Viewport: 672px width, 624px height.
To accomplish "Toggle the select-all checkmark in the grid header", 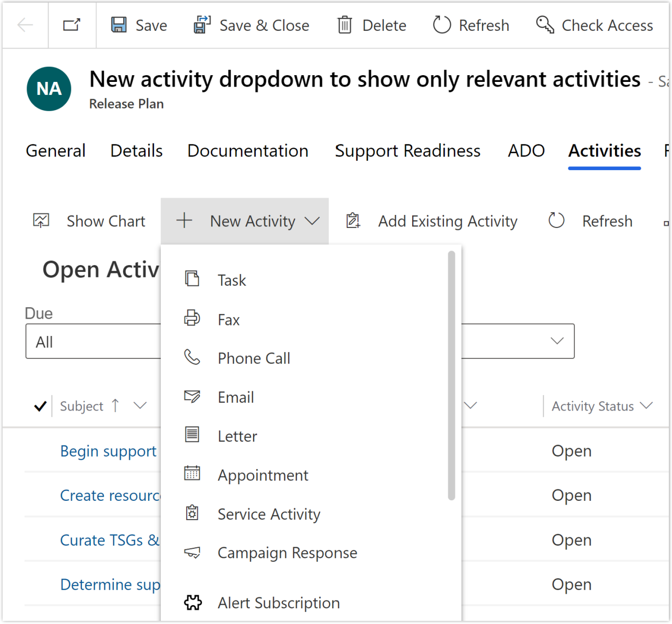I will 40,406.
